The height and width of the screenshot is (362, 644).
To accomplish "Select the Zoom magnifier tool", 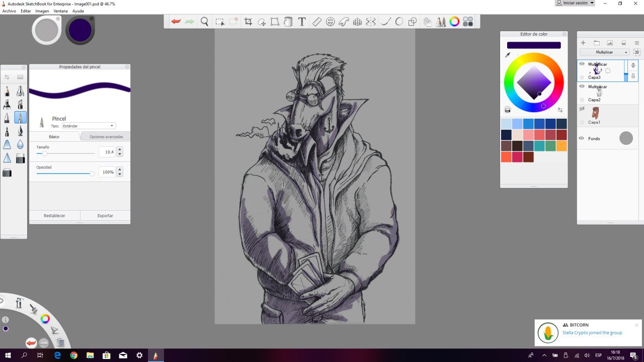I will [x=204, y=22].
